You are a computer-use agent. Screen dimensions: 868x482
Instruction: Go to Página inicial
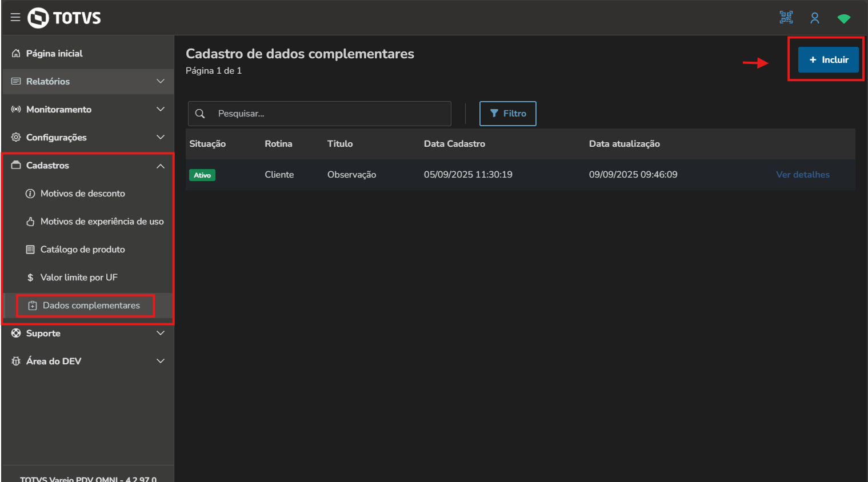(54, 53)
